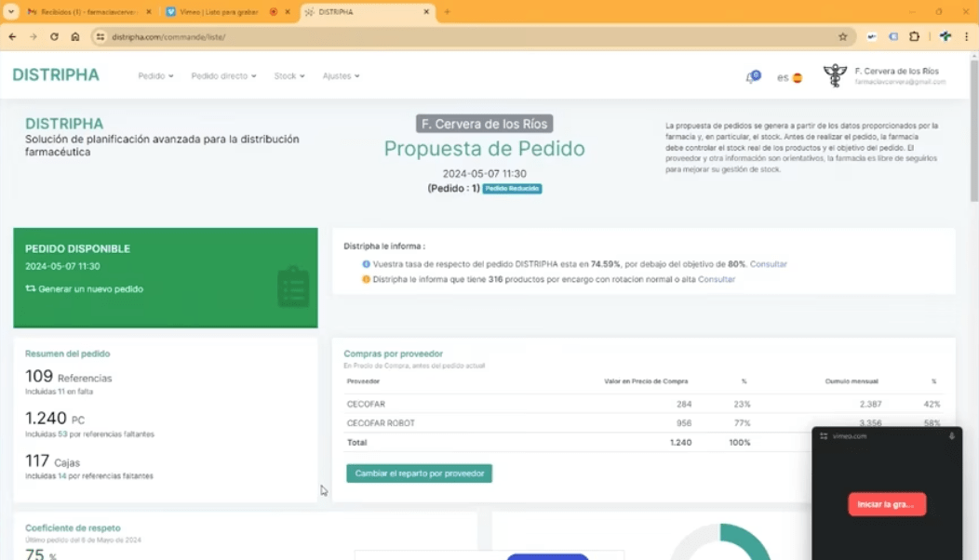Expand the Pedido menu
The width and height of the screenshot is (979, 560).
[155, 75]
